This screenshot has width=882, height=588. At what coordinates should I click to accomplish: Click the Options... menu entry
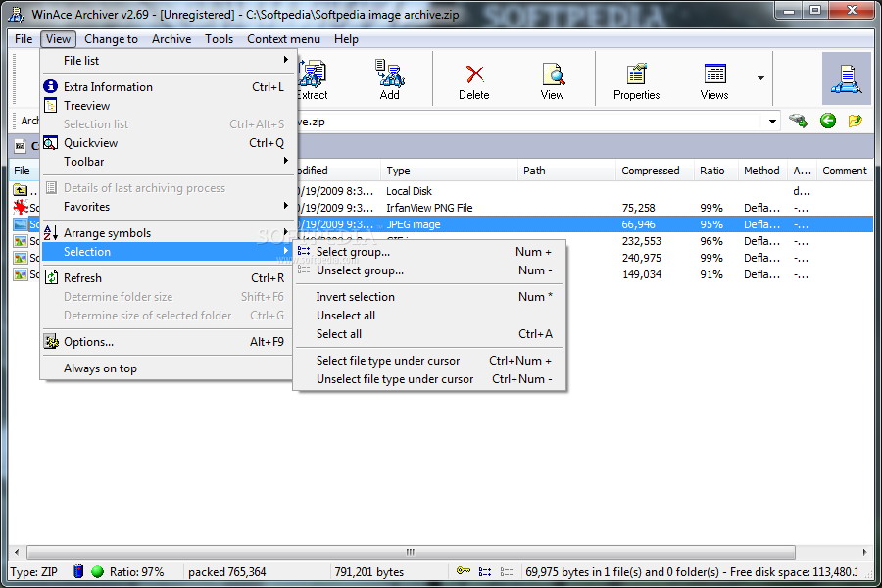(167, 342)
